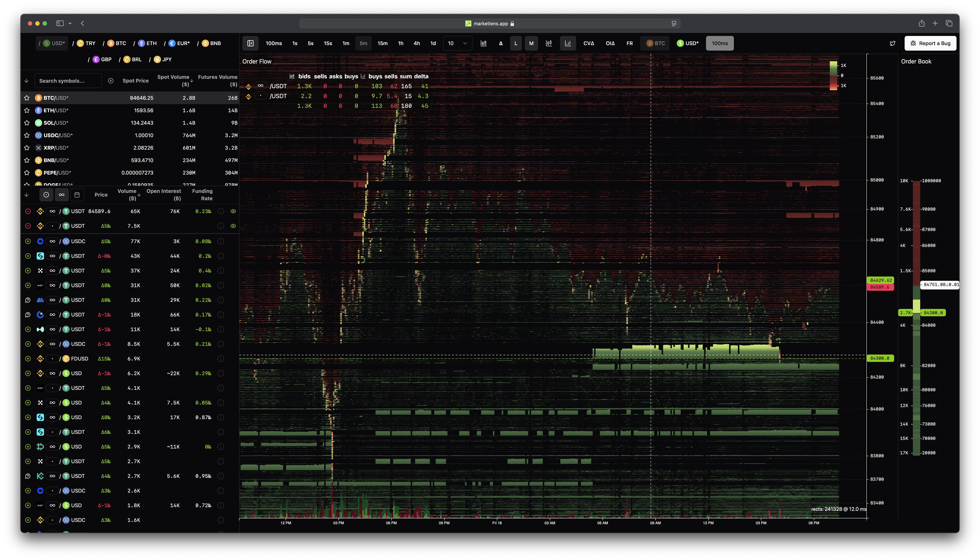
Task: Expand the spot symbols list arrow
Action: click(x=27, y=81)
